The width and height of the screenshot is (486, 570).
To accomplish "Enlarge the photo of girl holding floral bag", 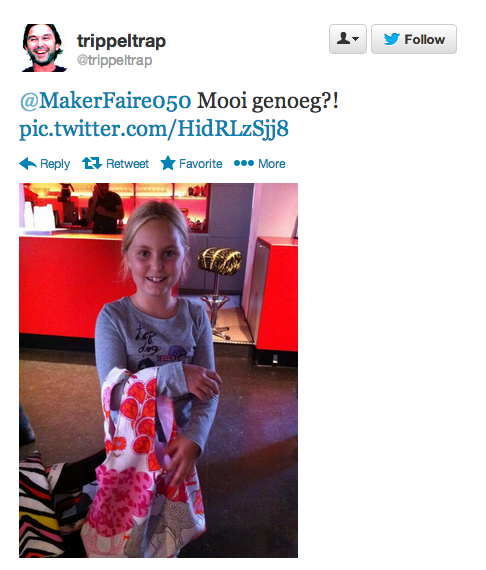I will (158, 370).
